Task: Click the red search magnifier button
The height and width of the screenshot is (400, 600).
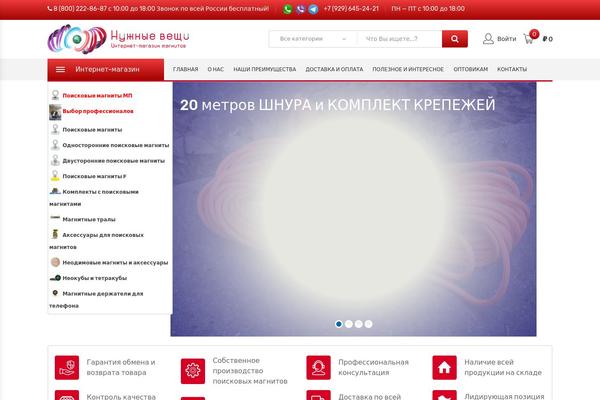Action: (x=455, y=39)
